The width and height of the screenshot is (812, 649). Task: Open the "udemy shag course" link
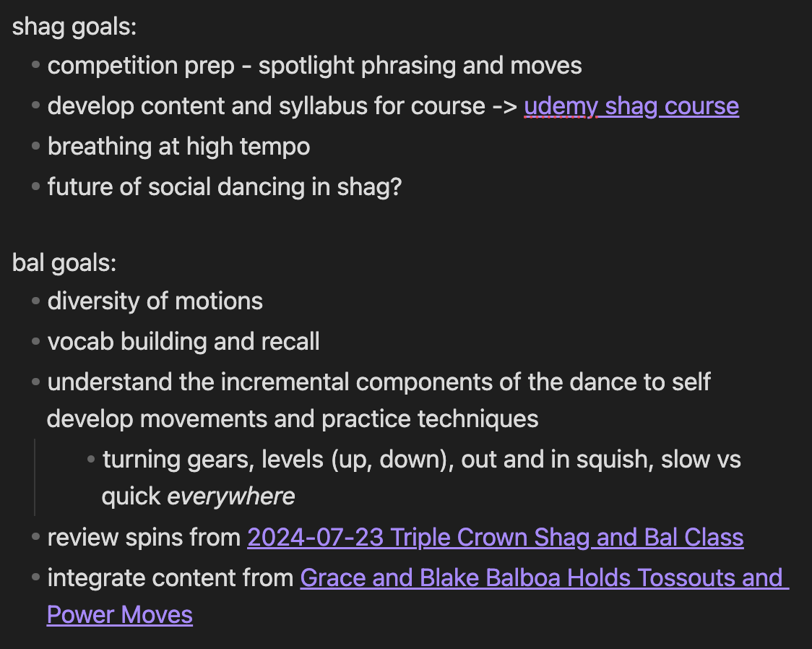click(631, 106)
